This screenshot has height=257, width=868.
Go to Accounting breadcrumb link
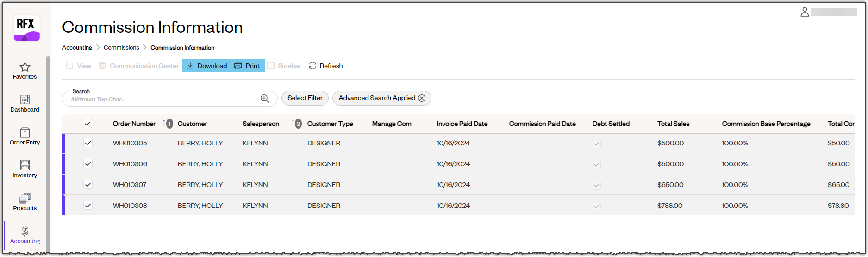click(77, 48)
